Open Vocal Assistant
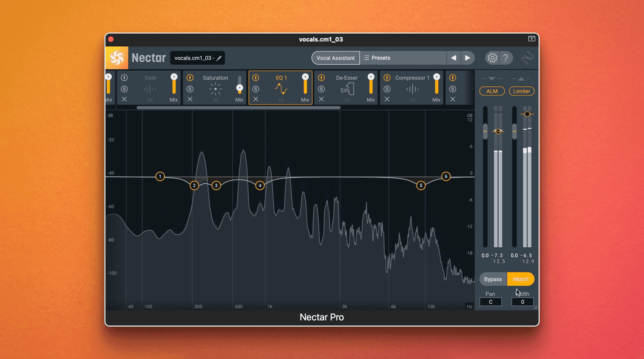 (335, 58)
